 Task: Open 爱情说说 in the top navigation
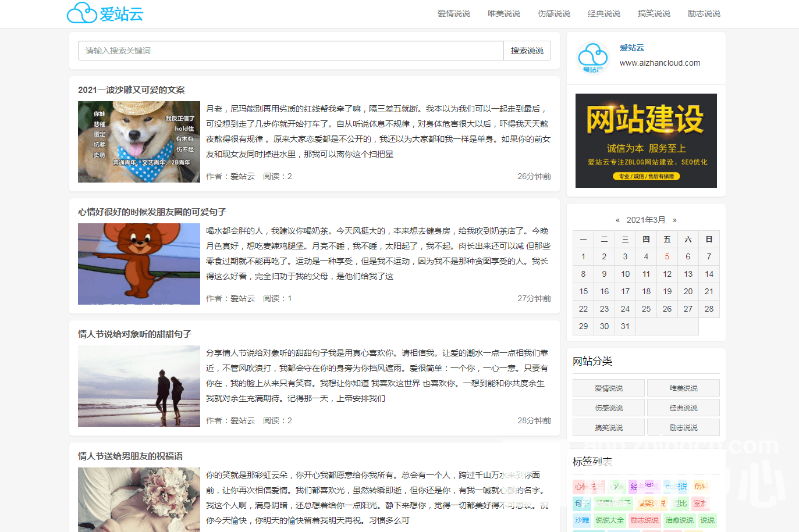454,13
